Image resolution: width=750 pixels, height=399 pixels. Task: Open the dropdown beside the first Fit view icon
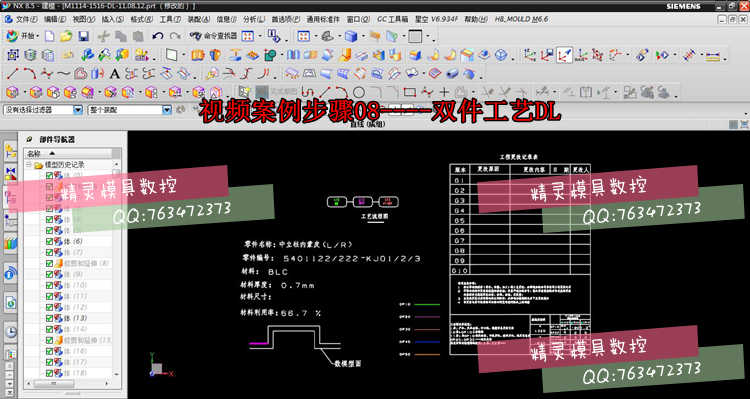tap(259, 36)
